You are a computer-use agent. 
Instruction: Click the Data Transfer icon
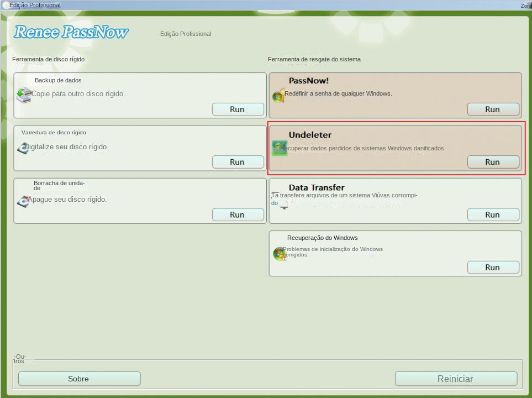click(284, 206)
